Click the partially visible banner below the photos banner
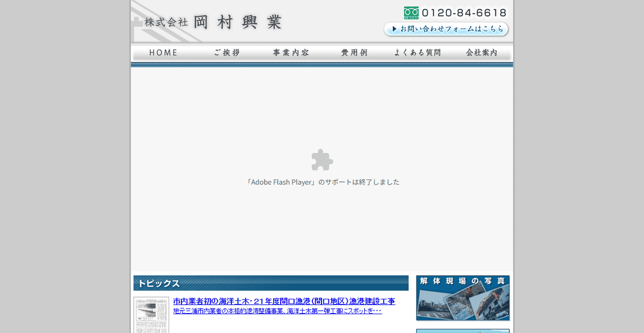This screenshot has height=333, width=644. (x=463, y=330)
